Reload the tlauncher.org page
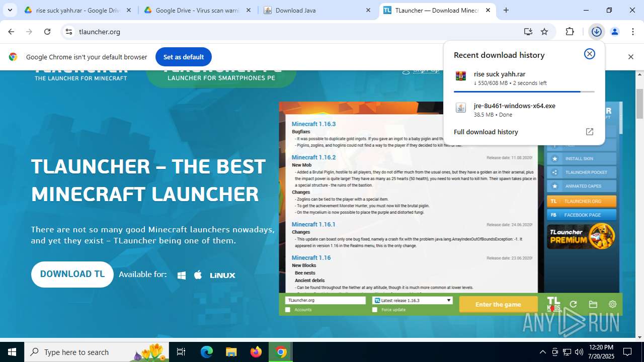 [x=47, y=32]
